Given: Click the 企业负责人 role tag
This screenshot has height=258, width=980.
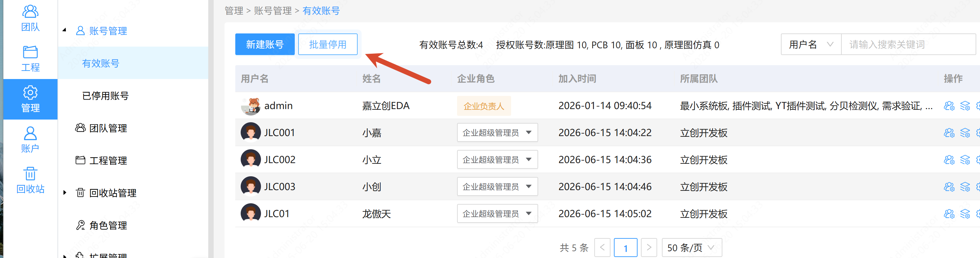Looking at the screenshot, I should [484, 106].
